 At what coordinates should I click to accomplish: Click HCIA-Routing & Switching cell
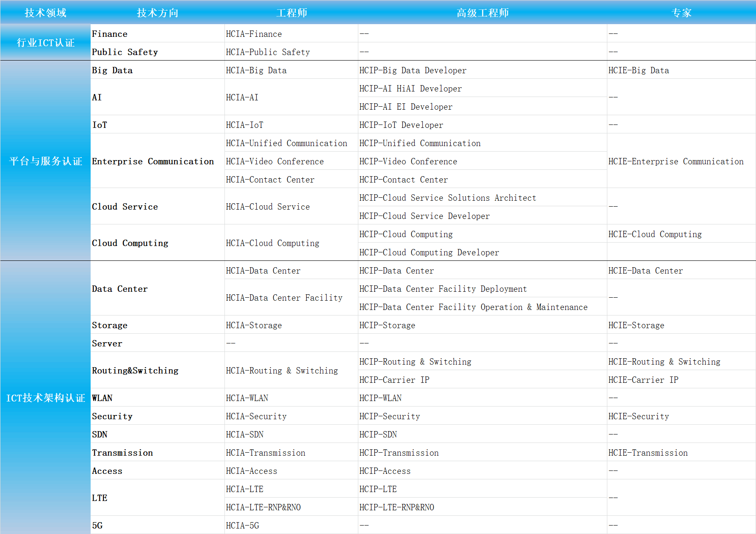click(x=282, y=371)
